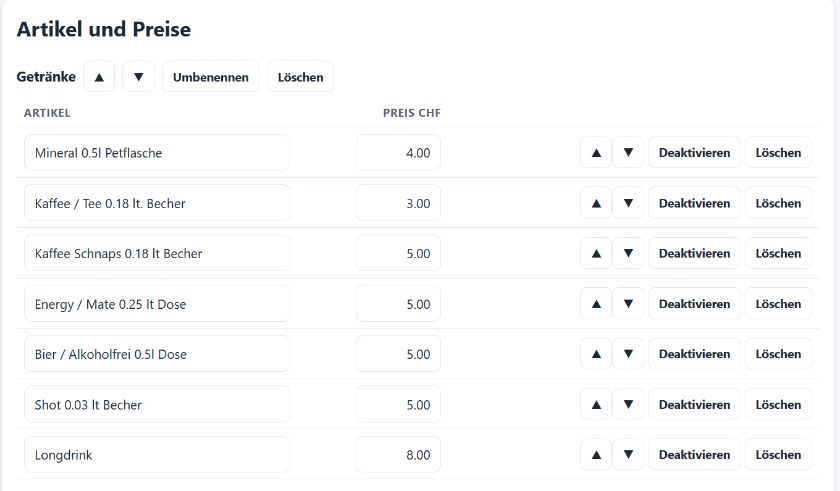The image size is (840, 491).
Task: Click the ARTIKEL column header
Action: tap(47, 113)
